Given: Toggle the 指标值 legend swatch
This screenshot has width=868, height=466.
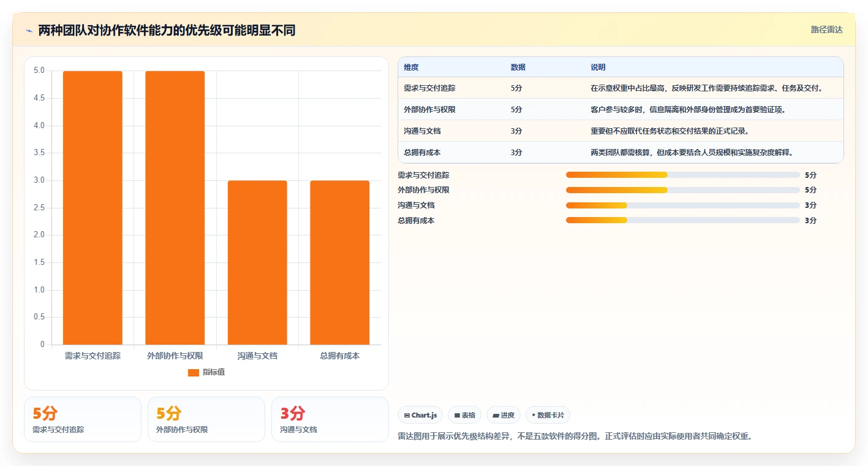Looking at the screenshot, I should point(194,372).
